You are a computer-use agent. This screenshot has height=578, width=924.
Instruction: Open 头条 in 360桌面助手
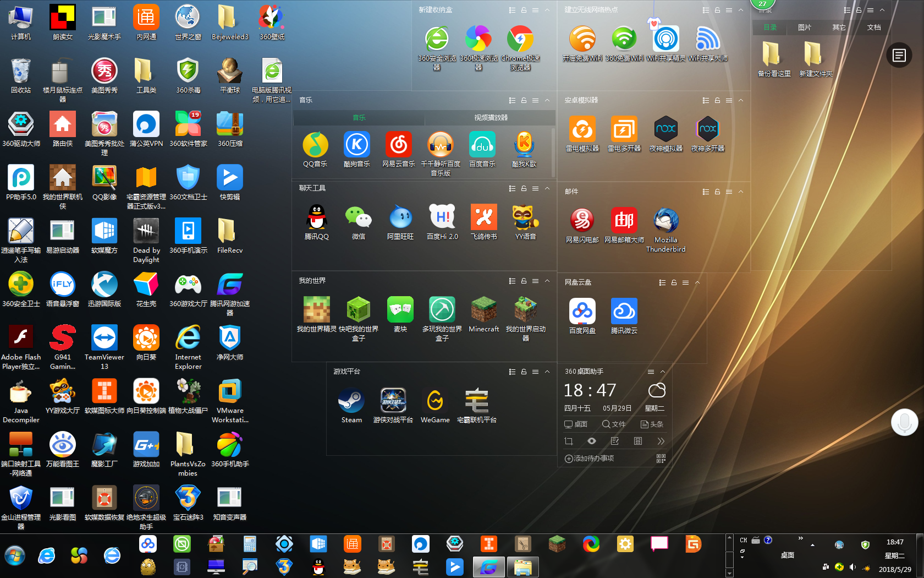pyautogui.click(x=652, y=424)
